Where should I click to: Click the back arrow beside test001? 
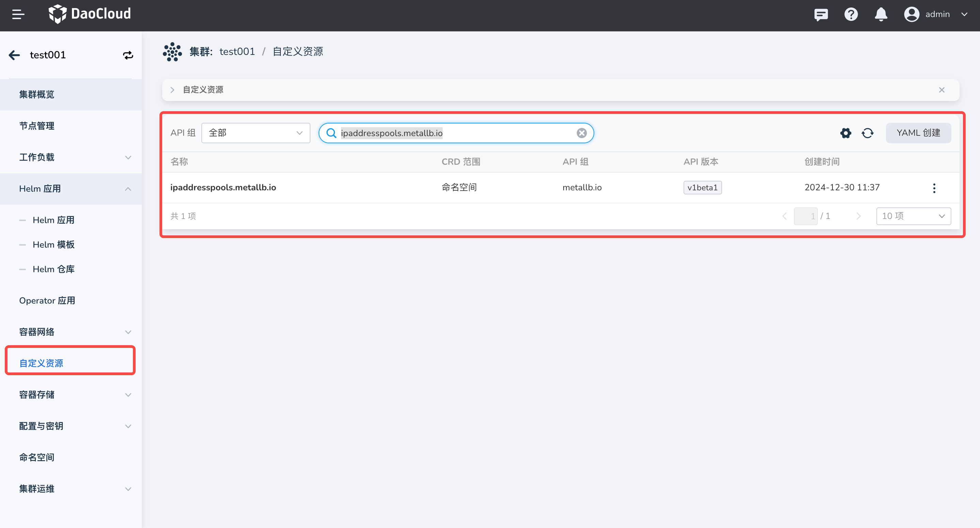[x=14, y=55]
